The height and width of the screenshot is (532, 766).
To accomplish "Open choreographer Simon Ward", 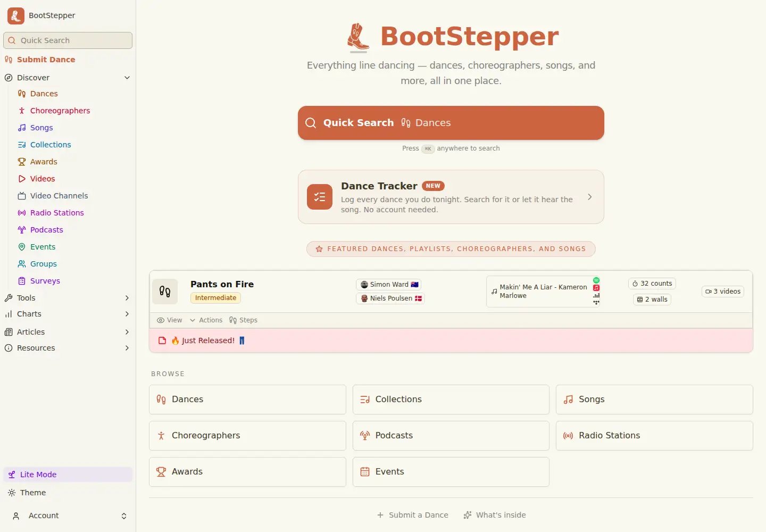I will point(389,285).
